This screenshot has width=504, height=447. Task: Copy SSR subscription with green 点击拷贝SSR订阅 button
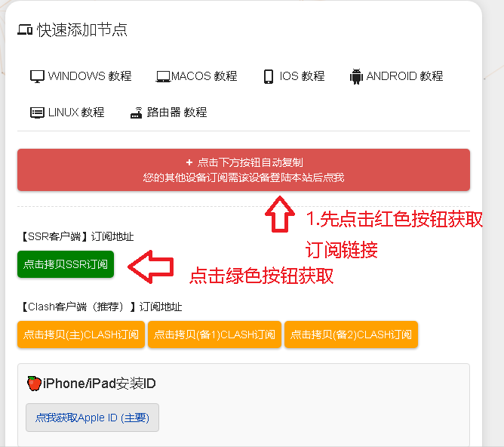[x=66, y=264]
